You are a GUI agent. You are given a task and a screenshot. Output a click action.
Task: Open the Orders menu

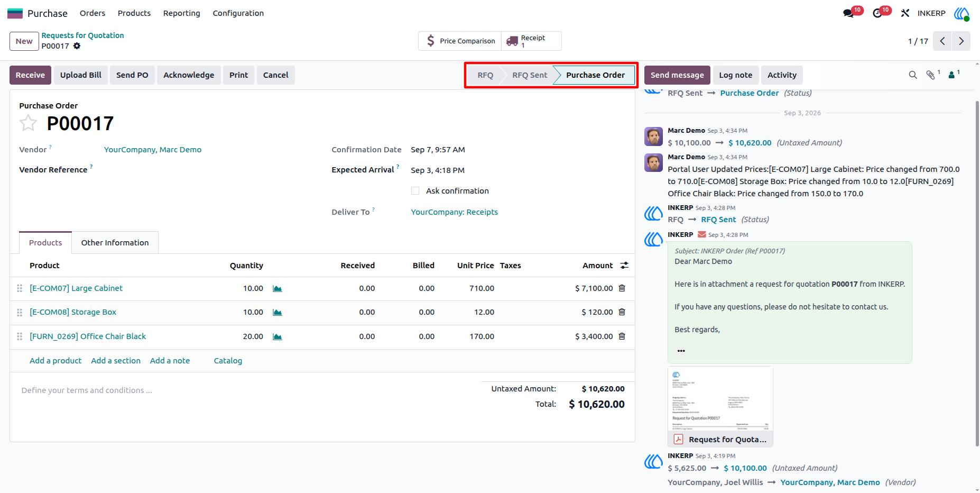[x=93, y=13]
